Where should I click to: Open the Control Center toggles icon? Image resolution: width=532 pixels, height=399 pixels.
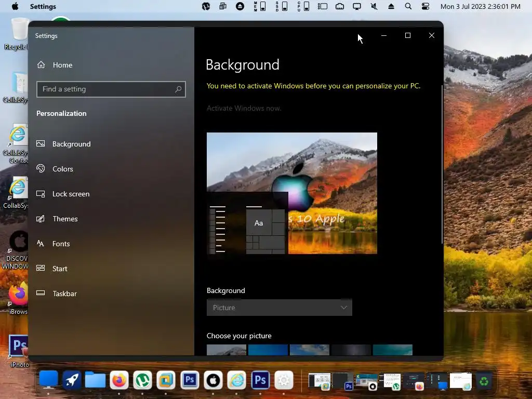pyautogui.click(x=425, y=6)
